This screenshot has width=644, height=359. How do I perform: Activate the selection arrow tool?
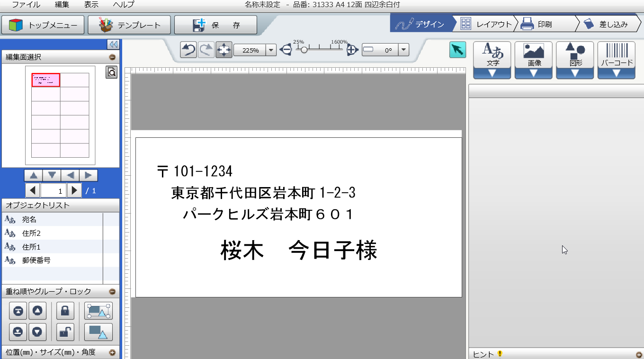457,50
